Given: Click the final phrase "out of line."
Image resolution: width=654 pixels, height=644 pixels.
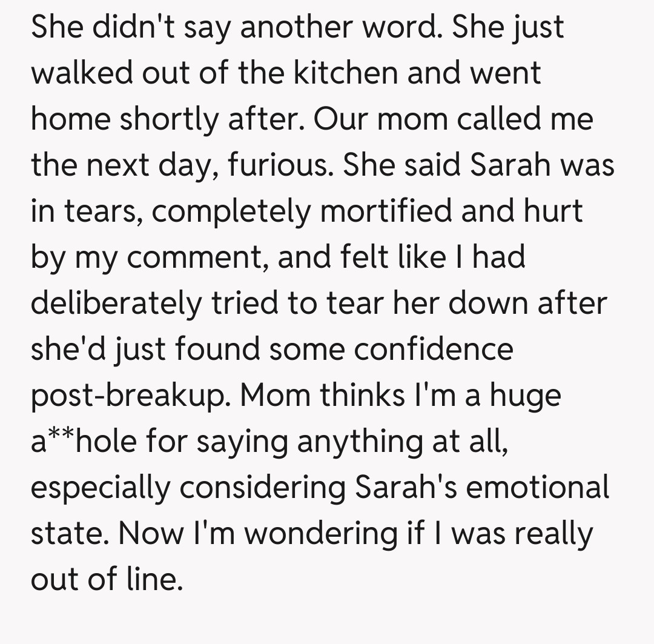Looking at the screenshot, I should click(107, 580).
